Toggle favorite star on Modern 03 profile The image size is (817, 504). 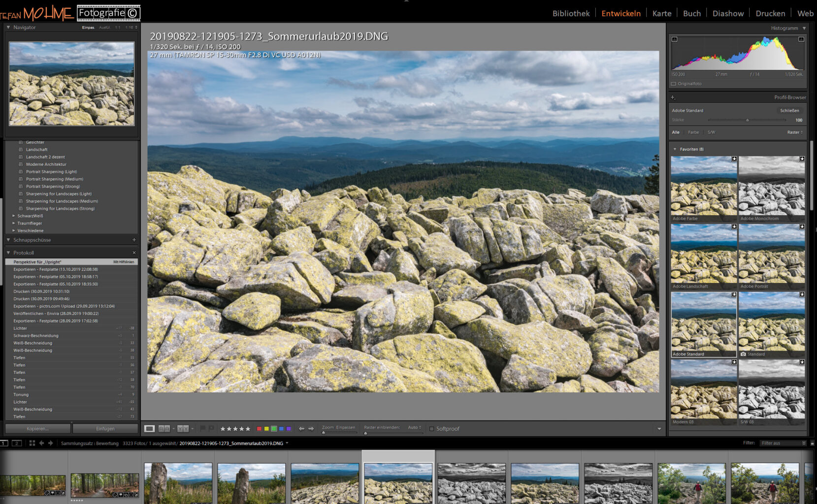click(734, 362)
